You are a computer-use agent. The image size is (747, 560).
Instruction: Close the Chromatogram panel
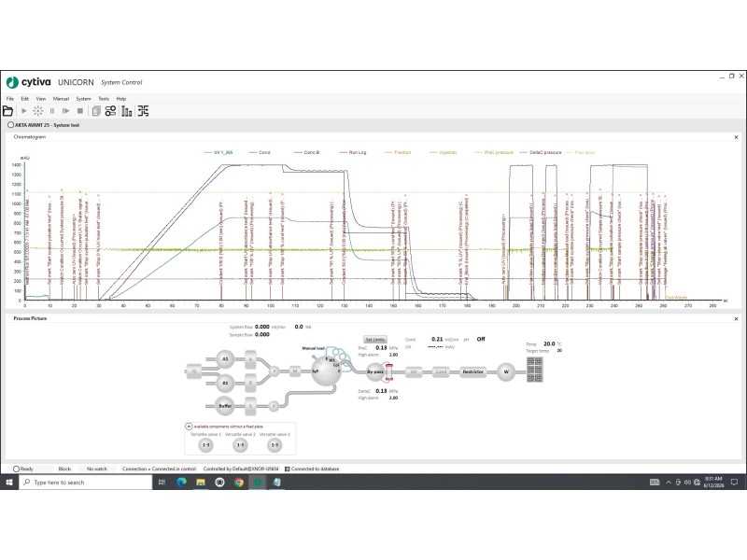736,137
